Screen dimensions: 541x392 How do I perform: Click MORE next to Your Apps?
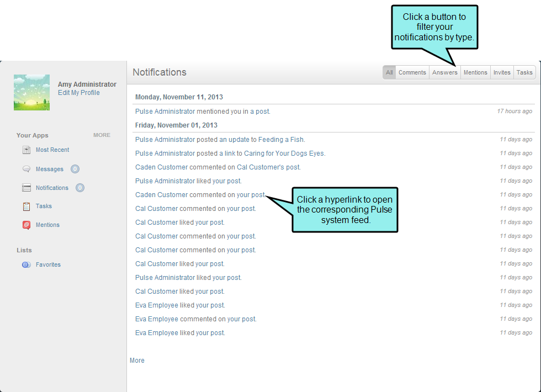click(x=102, y=135)
